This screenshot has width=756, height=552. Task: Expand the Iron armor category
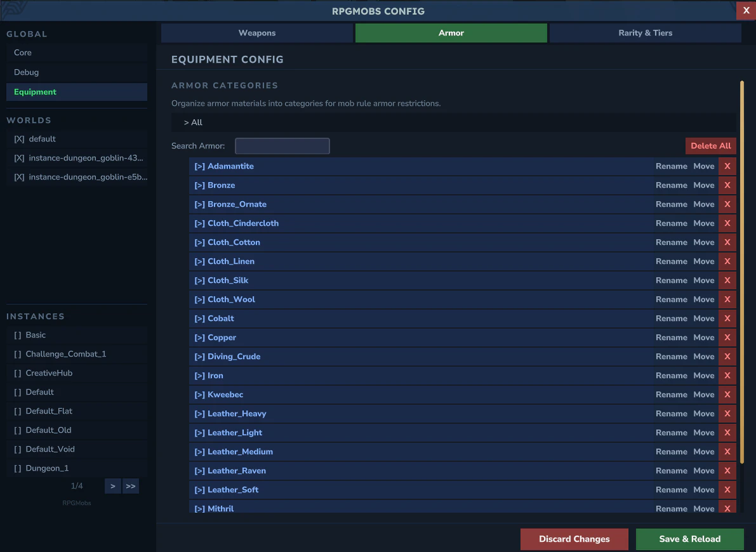click(199, 375)
